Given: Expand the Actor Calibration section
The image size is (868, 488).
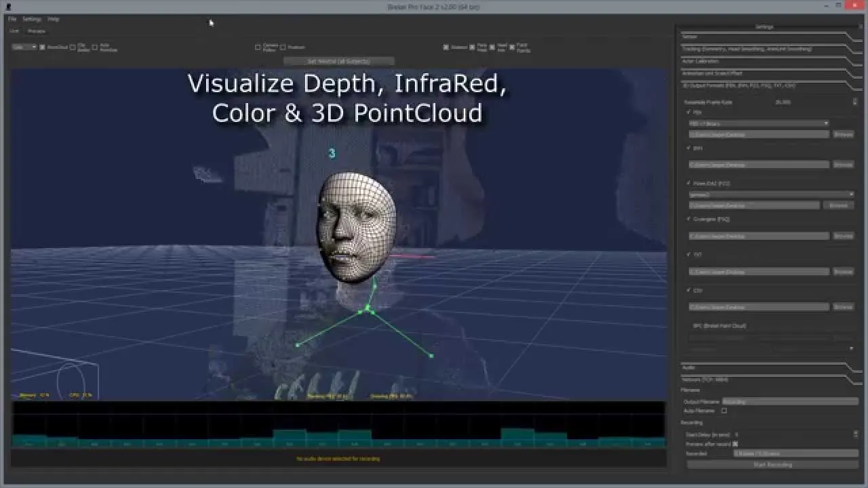Looking at the screenshot, I should coord(770,61).
